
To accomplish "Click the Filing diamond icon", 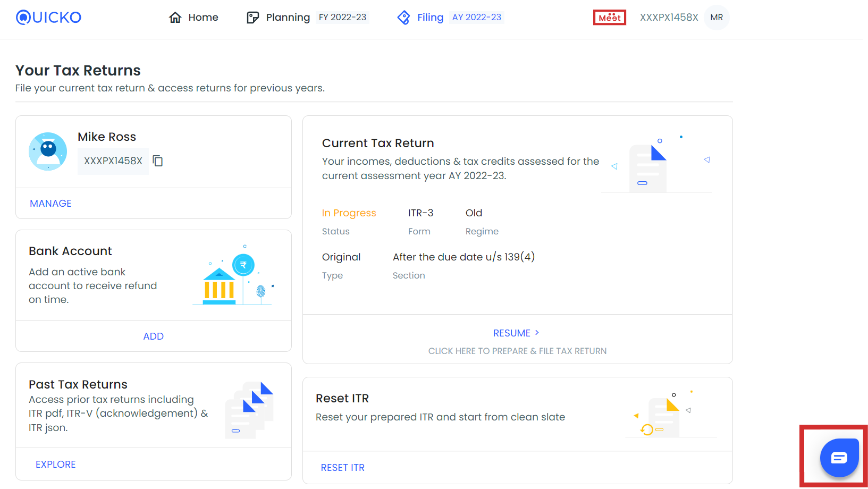I will pos(404,18).
